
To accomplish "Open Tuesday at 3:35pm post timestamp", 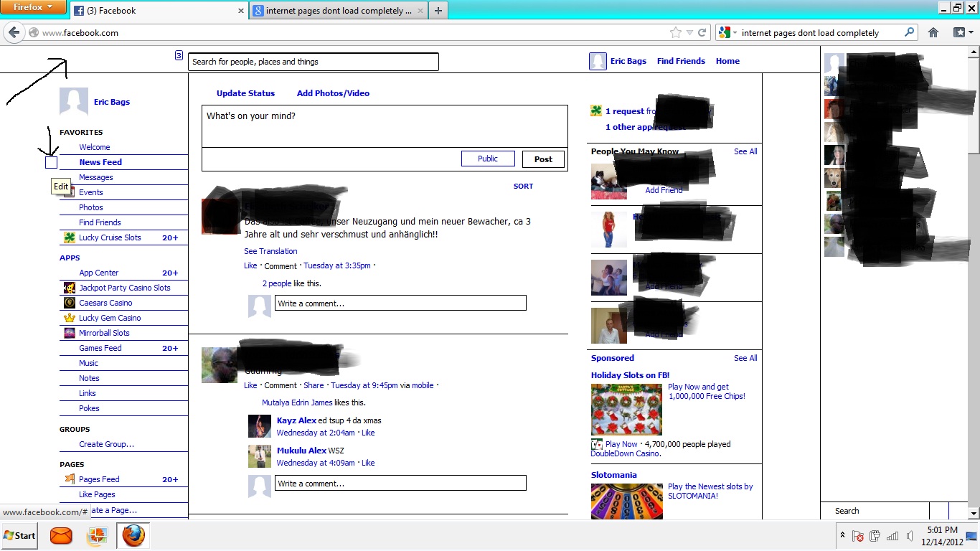I will (337, 265).
